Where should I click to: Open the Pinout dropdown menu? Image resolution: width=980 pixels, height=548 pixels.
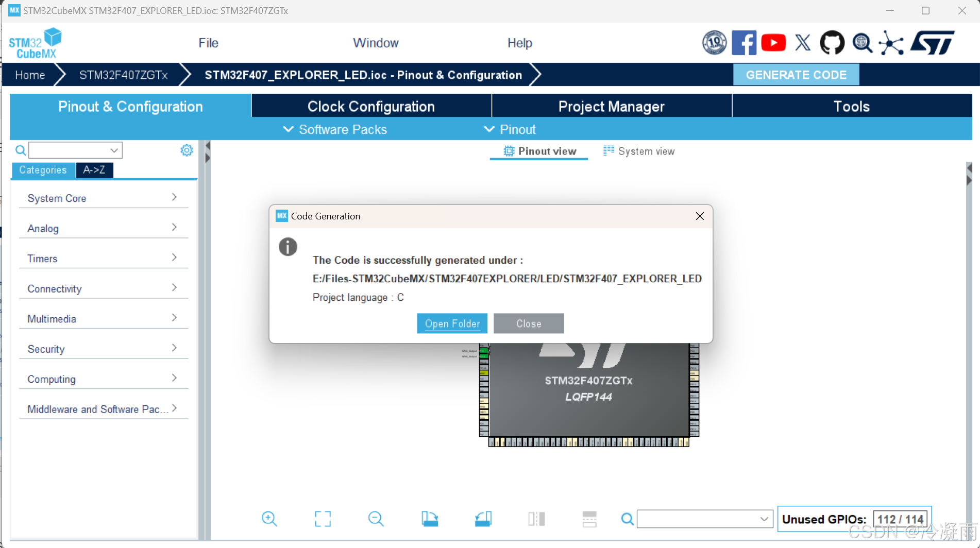click(x=510, y=129)
